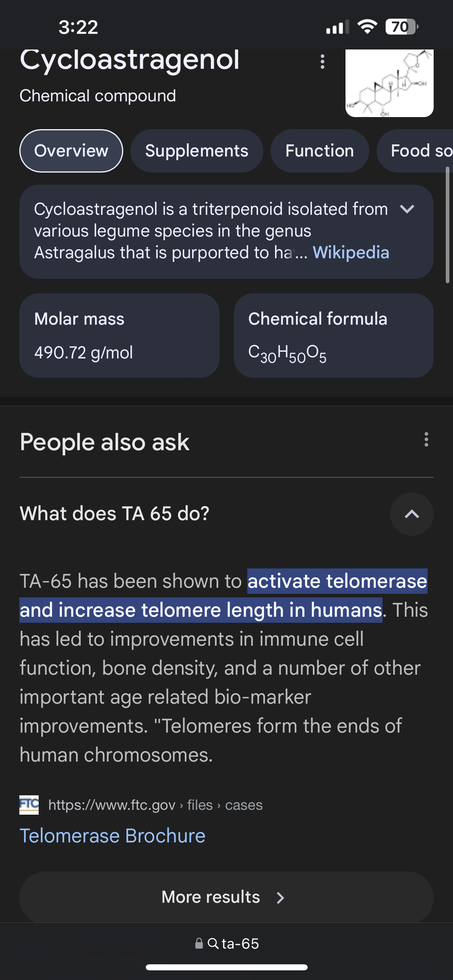Switch to the Supplements tab
The height and width of the screenshot is (980, 453).
[197, 151]
